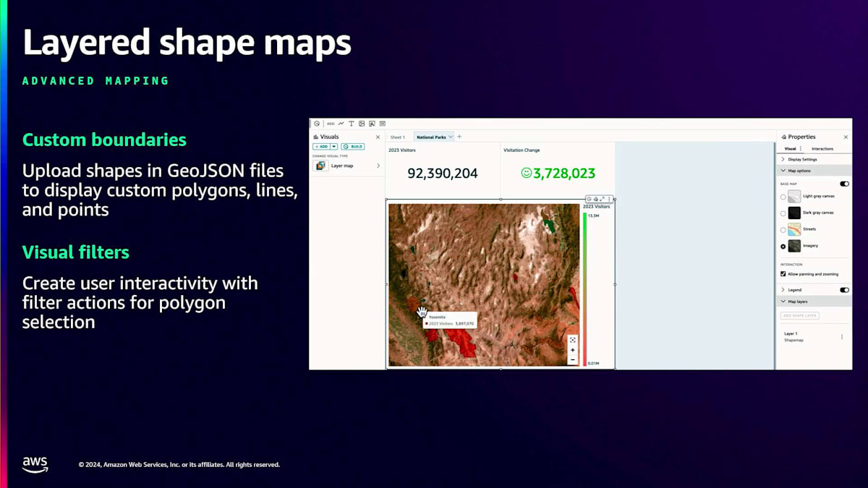
Task: Toggle the Legend switch off
Action: [x=844, y=290]
